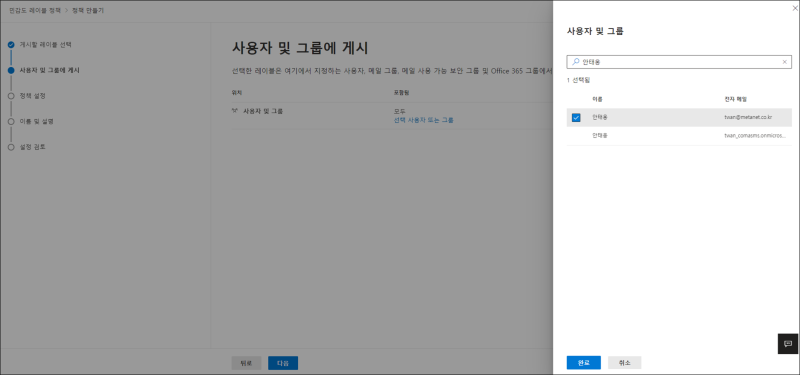The height and width of the screenshot is (375, 800).
Task: Uncheck the selected 안태용 twan@metanet.co.kr row
Action: [576, 117]
